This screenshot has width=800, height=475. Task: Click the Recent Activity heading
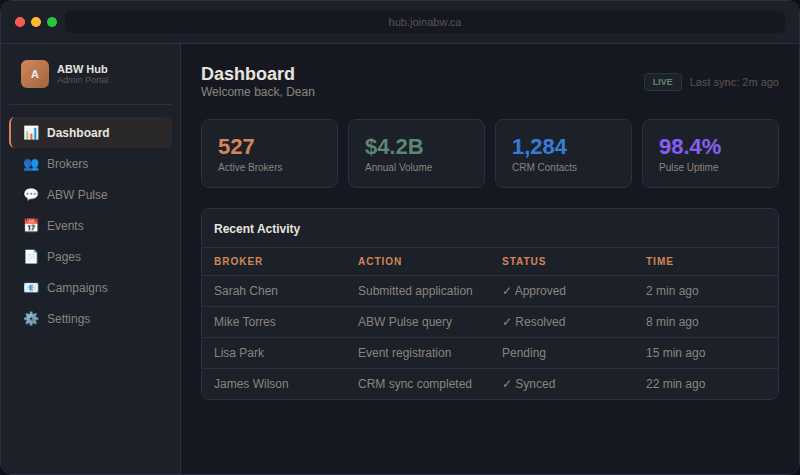coord(257,229)
